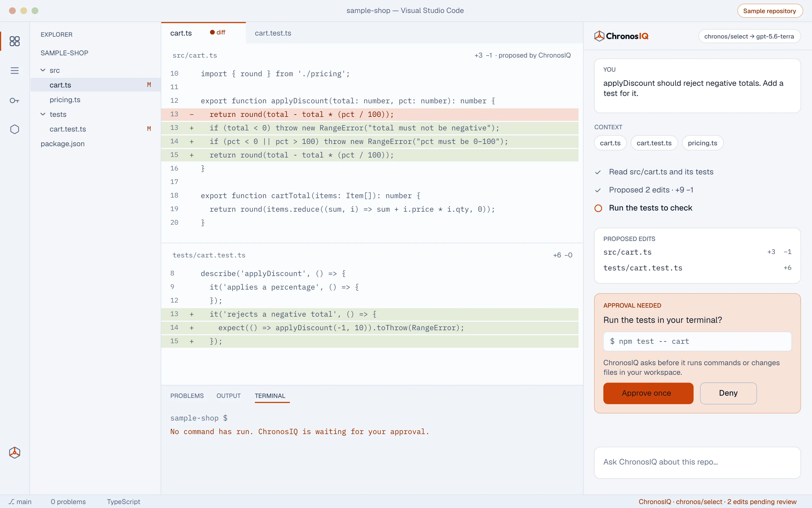Click the added line 'rejects a negative total'
This screenshot has height=508, width=812.
click(x=370, y=314)
